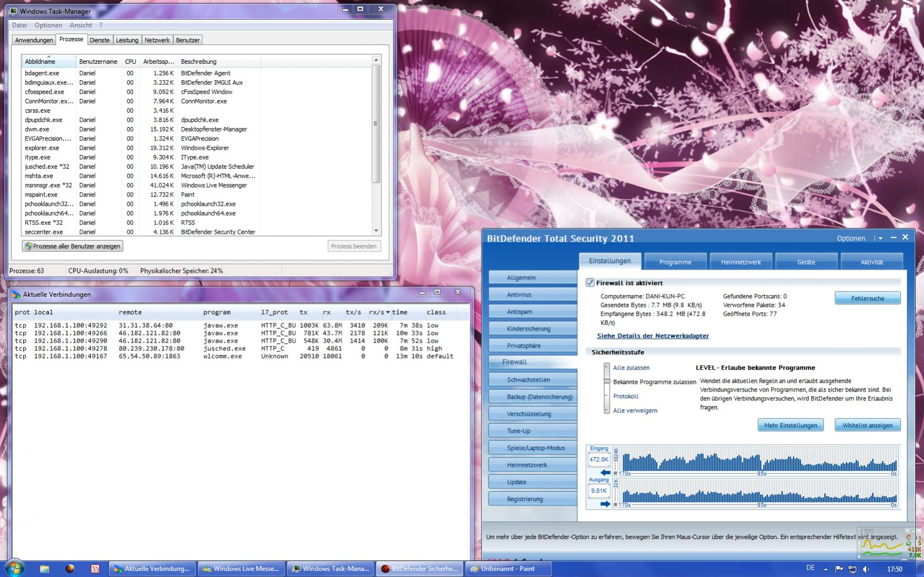This screenshot has height=577, width=924.
Task: Open Windows Explorer folder icon in taskbar
Action: (45, 569)
